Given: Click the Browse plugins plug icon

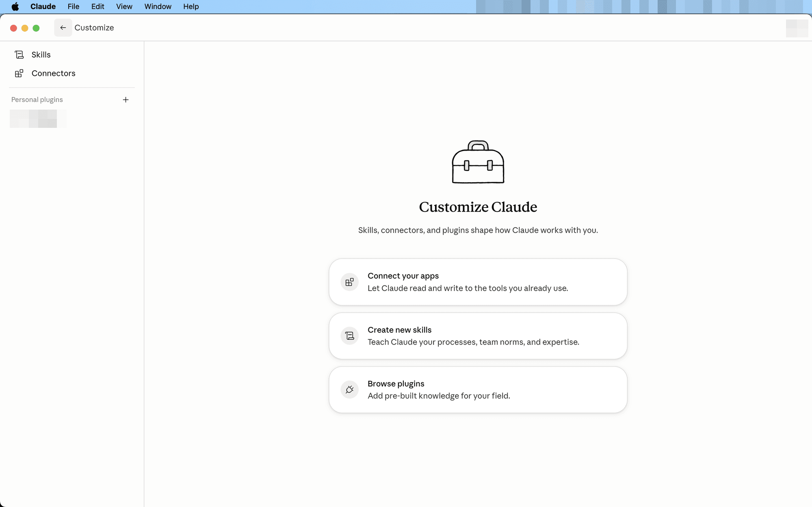Looking at the screenshot, I should pos(349,390).
